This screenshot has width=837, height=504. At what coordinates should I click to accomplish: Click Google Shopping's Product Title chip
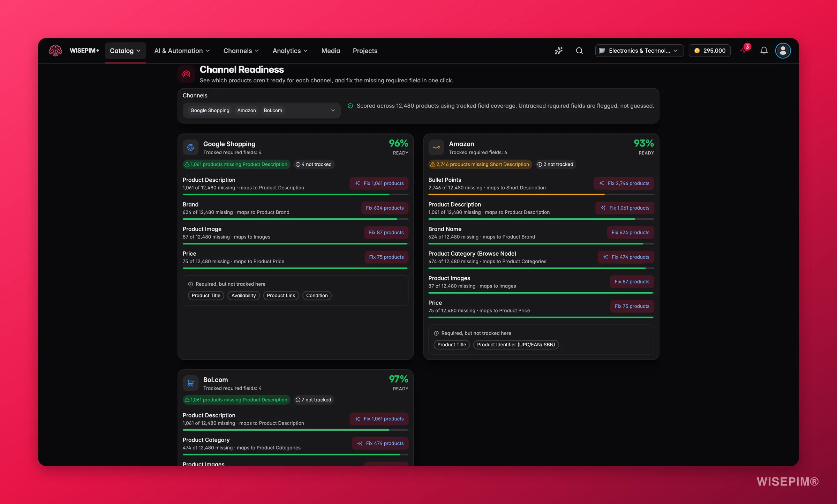point(206,295)
